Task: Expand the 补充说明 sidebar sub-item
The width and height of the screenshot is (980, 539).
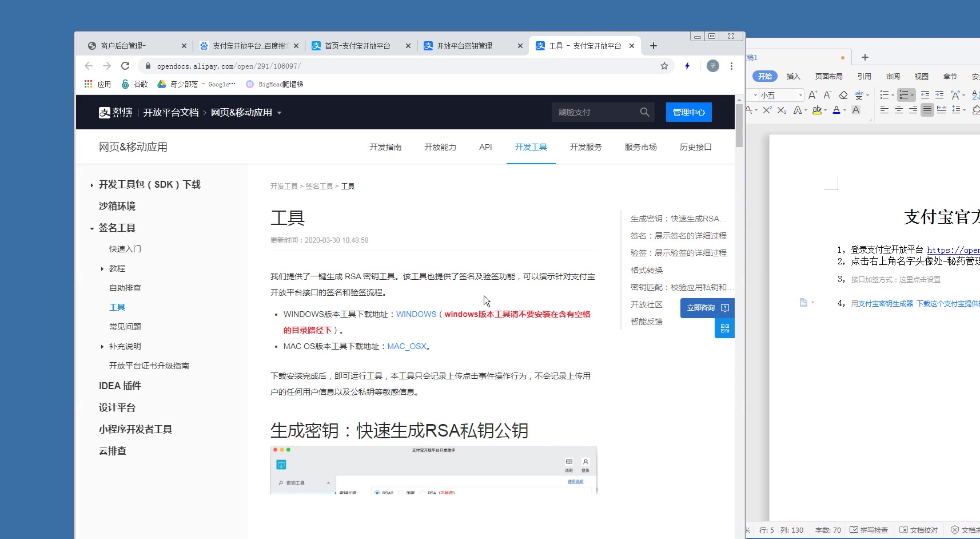Action: tap(102, 346)
